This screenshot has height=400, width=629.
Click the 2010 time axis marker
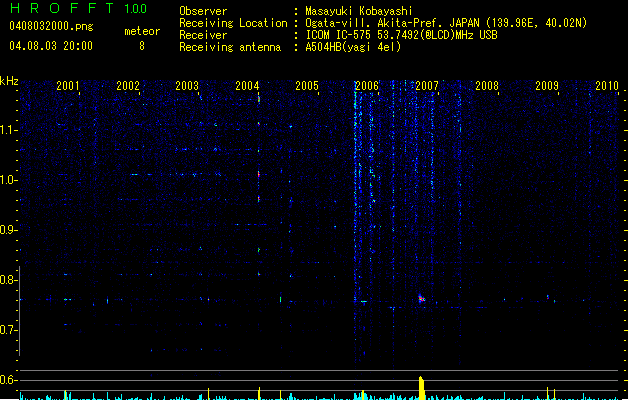(607, 85)
